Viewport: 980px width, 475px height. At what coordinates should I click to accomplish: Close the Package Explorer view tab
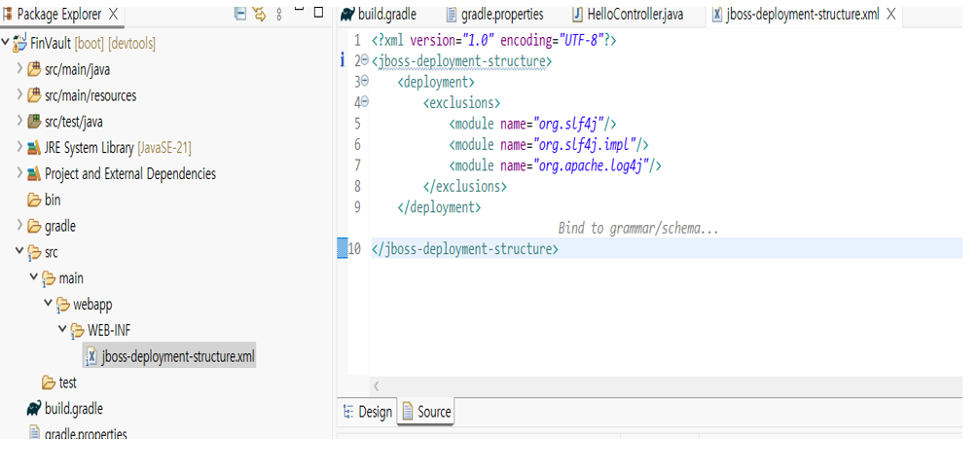113,15
